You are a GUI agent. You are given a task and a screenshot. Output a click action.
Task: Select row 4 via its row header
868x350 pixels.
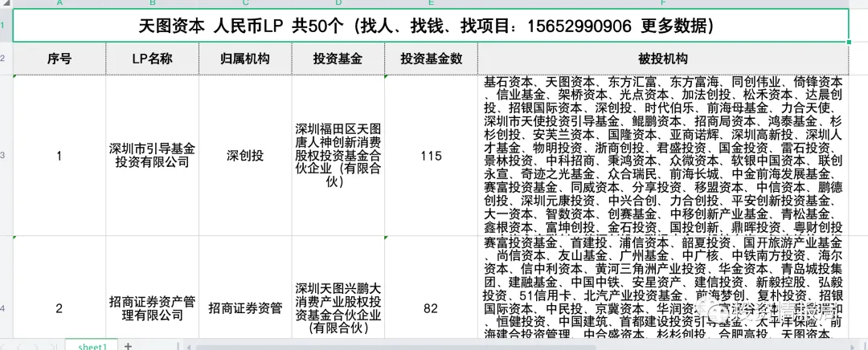pyautogui.click(x=6, y=287)
